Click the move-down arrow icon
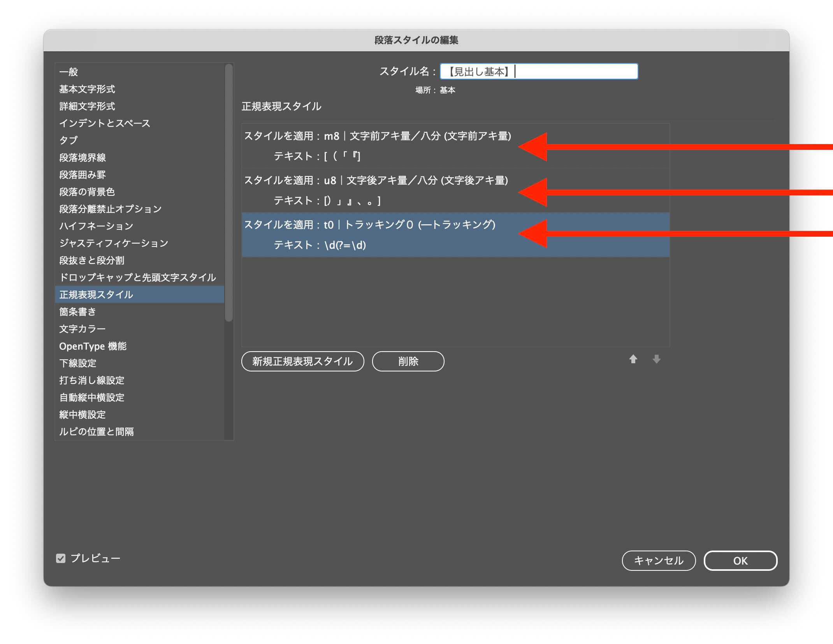 click(x=656, y=359)
